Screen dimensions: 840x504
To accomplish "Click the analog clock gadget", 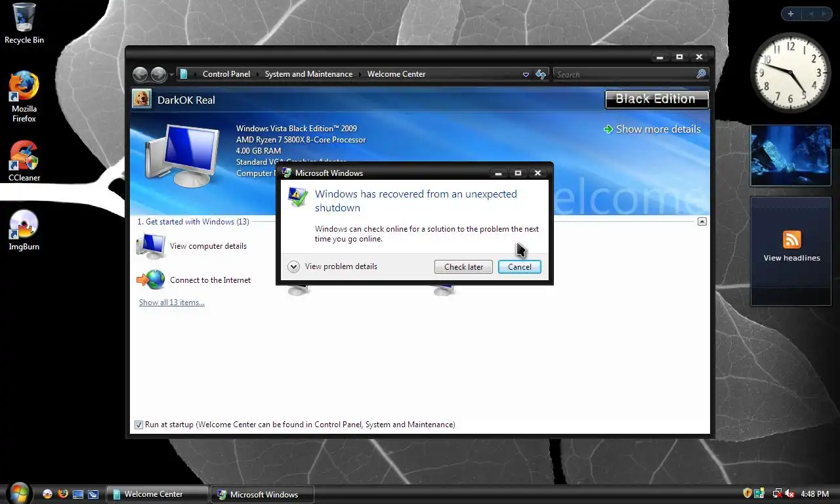I will (790, 73).
